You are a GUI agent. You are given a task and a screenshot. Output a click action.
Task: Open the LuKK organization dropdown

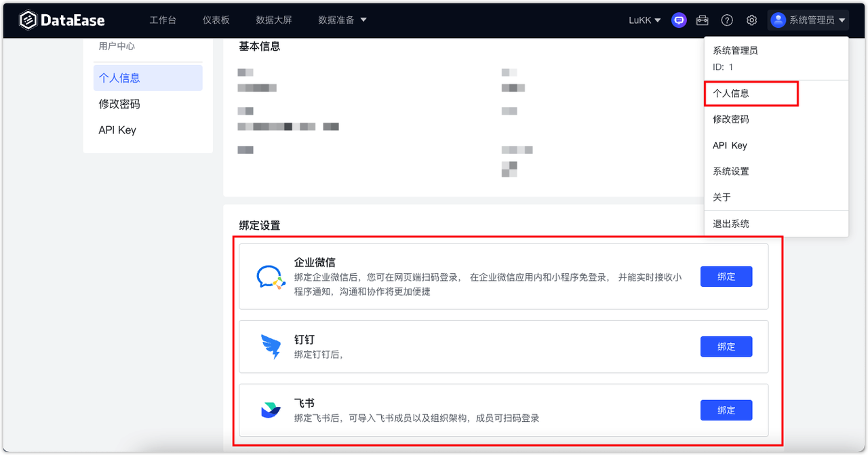point(644,20)
